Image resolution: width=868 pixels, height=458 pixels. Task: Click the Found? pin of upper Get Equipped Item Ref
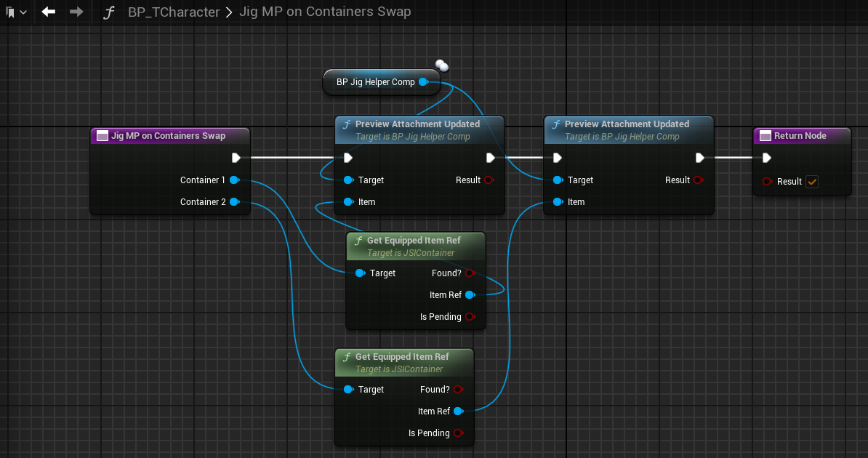tap(470, 273)
